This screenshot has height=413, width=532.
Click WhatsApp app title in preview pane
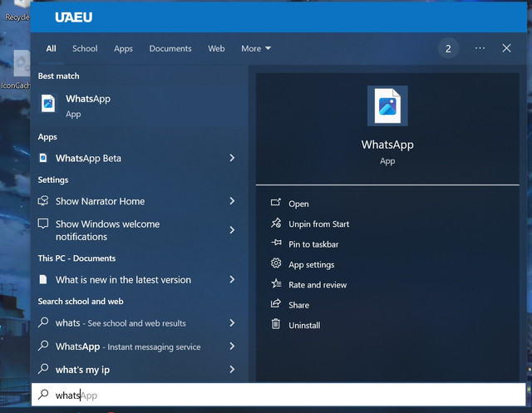[387, 145]
